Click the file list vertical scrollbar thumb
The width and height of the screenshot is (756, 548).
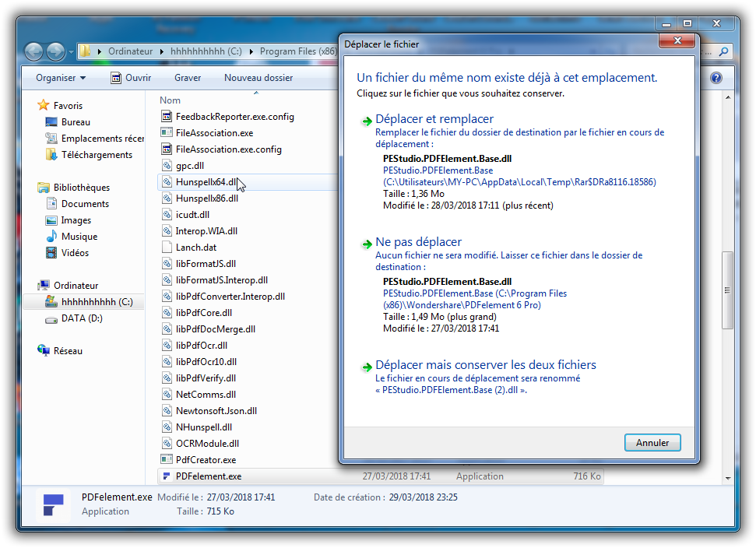point(727,290)
